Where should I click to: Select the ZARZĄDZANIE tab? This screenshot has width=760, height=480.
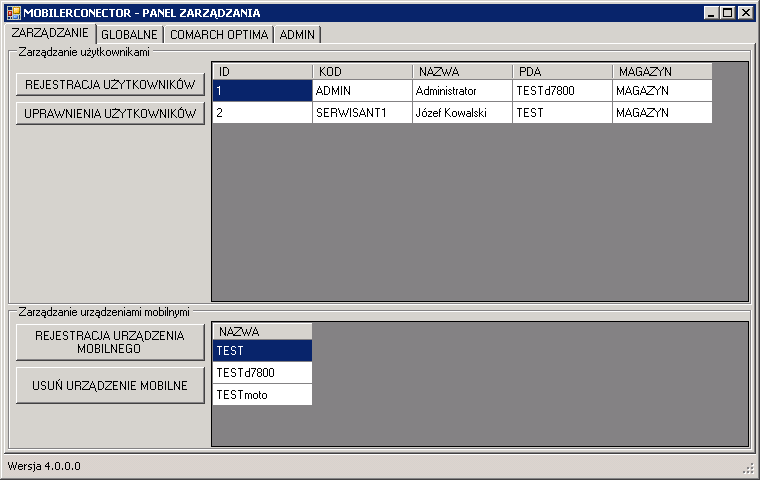[50, 33]
